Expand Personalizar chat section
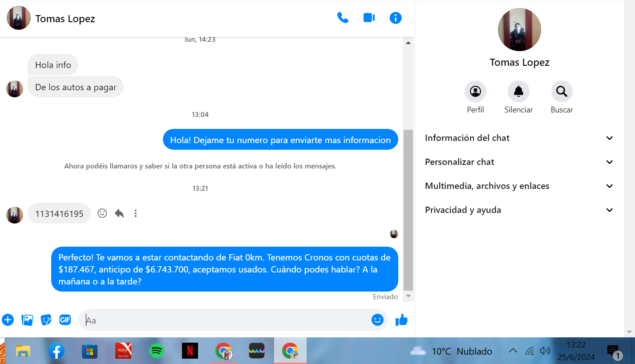Screen dimensions: 635x364 pos(519,162)
